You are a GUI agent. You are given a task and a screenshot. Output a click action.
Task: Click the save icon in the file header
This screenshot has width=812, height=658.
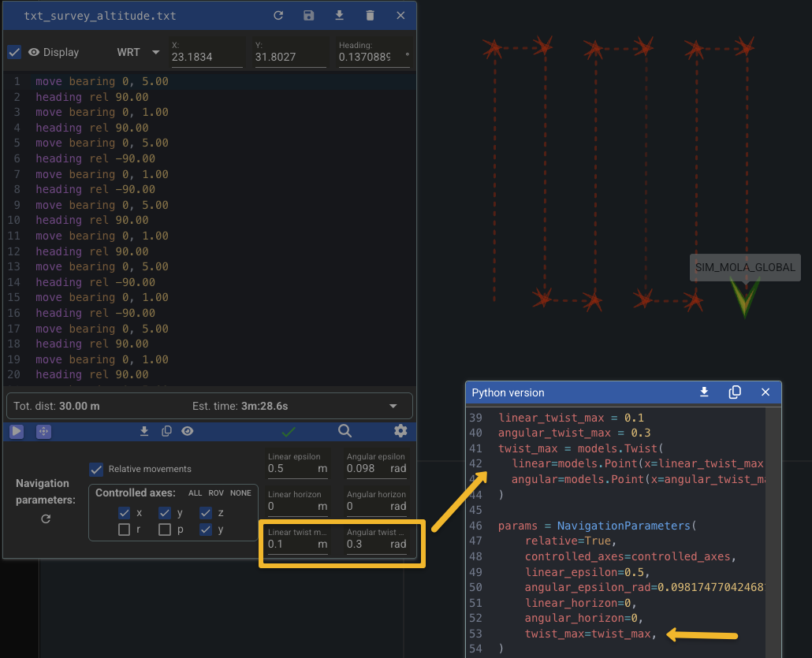click(x=308, y=16)
